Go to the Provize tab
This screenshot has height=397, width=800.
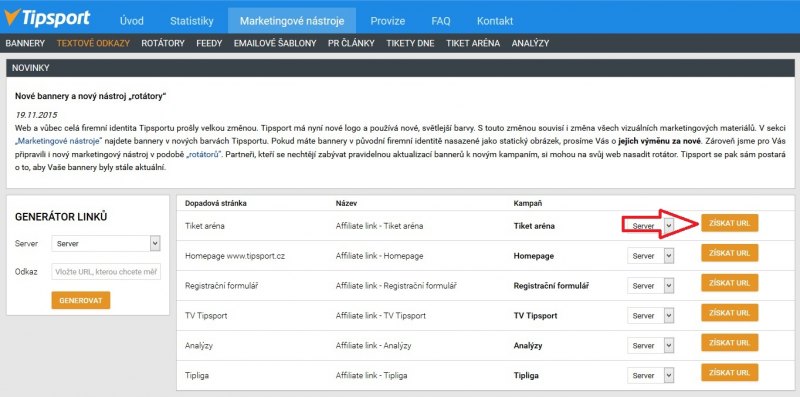tap(388, 21)
